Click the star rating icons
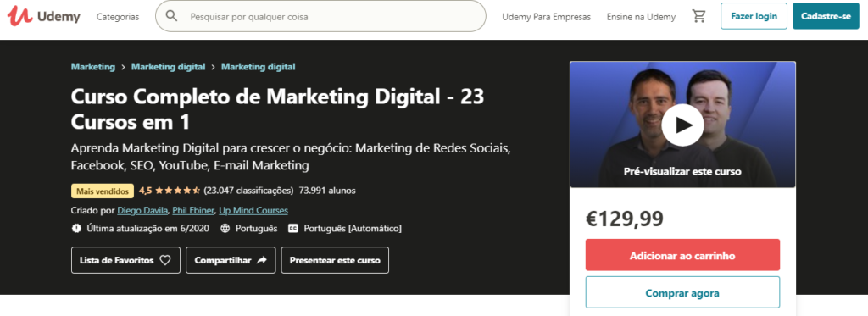868x316 pixels. [177, 191]
